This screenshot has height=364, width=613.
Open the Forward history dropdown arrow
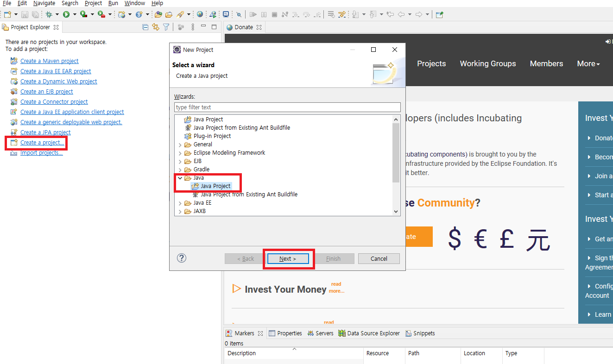(x=427, y=14)
